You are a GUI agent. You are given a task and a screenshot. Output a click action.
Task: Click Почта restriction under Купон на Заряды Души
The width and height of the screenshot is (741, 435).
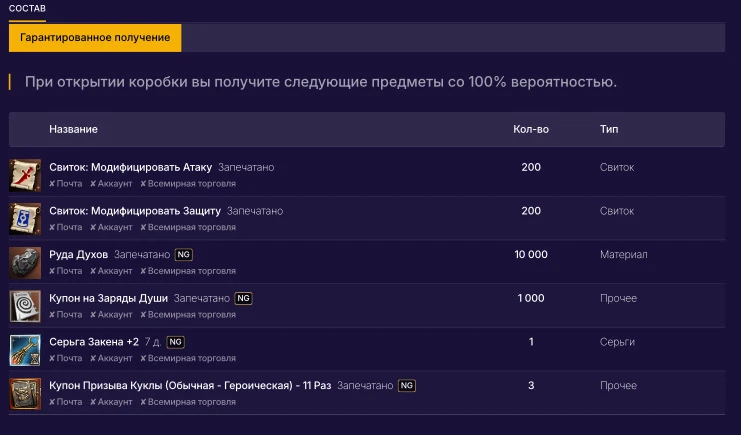pos(66,314)
